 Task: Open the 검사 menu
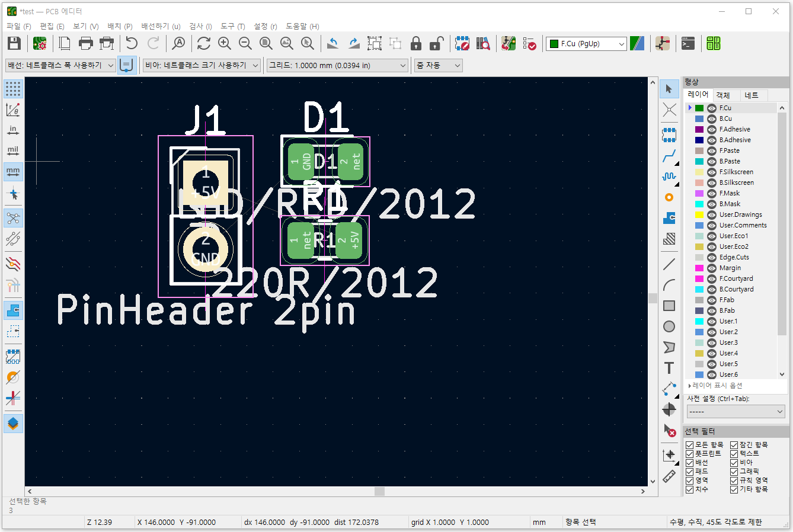(x=200, y=26)
